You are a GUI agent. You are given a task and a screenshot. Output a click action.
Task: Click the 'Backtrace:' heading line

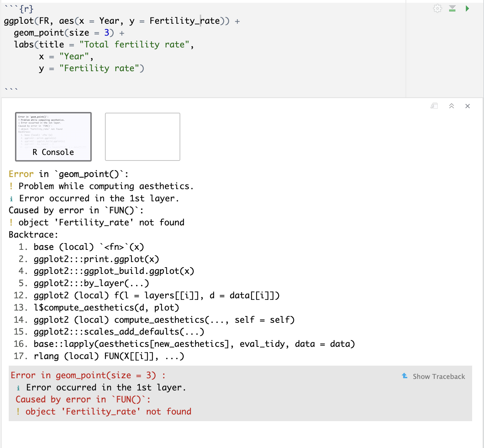33,235
